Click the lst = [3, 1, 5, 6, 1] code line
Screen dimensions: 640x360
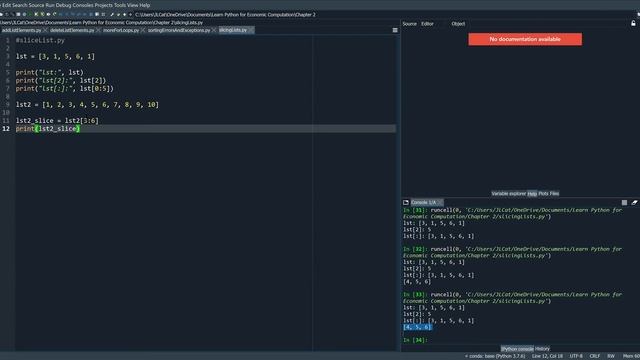pyautogui.click(x=55, y=56)
